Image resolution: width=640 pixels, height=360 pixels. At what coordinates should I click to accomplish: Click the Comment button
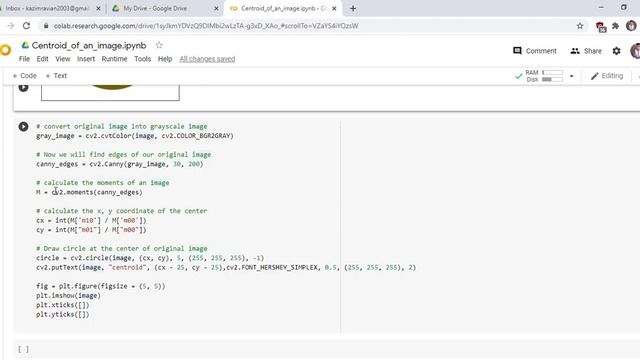535,51
